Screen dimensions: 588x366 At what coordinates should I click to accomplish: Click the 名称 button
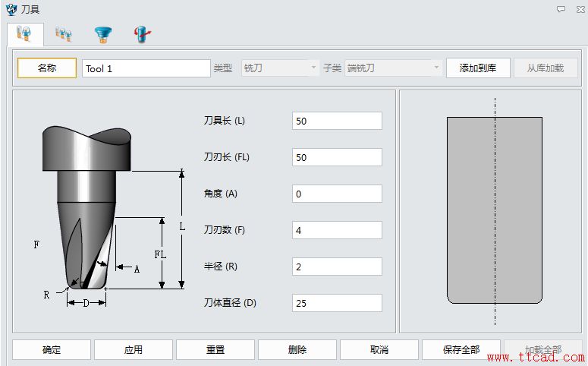pos(47,68)
